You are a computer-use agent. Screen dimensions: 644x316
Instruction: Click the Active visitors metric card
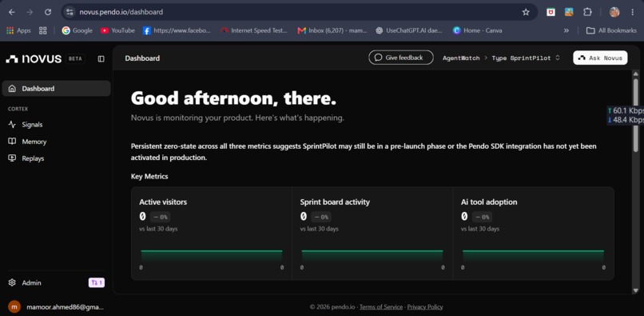(212, 234)
